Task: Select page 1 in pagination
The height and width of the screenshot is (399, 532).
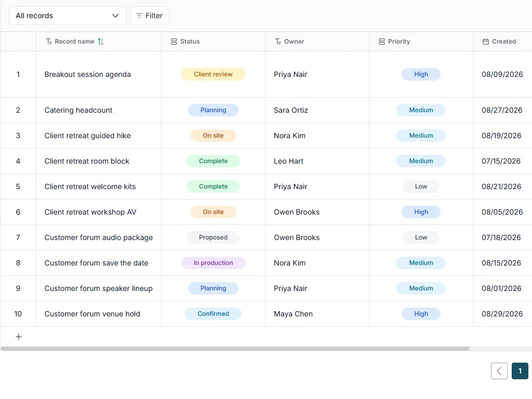Action: [520, 371]
